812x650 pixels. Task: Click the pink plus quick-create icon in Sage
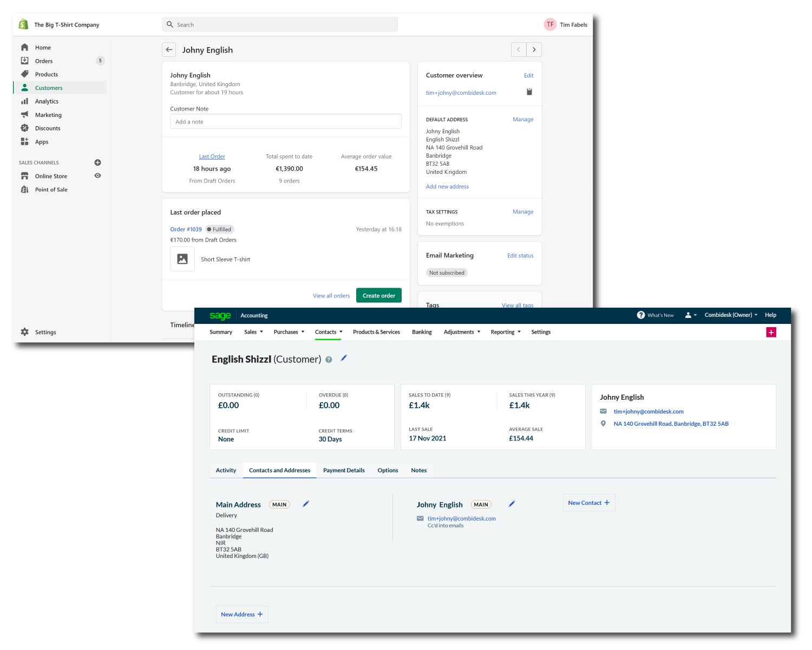[x=771, y=332]
